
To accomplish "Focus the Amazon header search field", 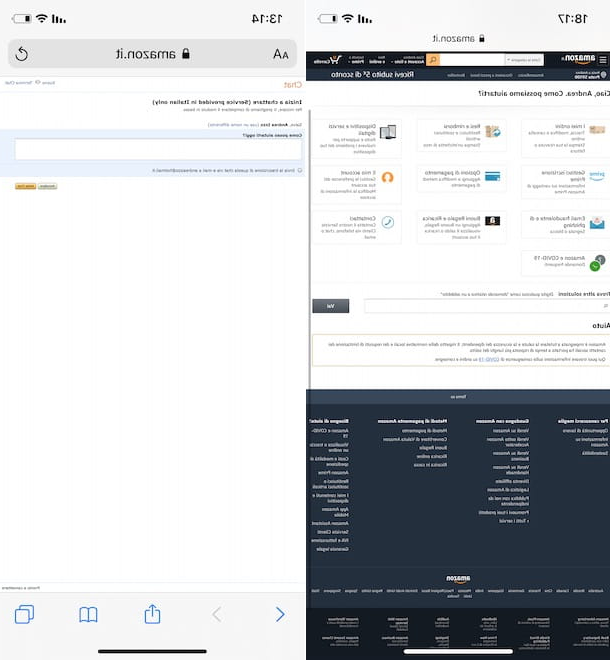I will 472,60.
